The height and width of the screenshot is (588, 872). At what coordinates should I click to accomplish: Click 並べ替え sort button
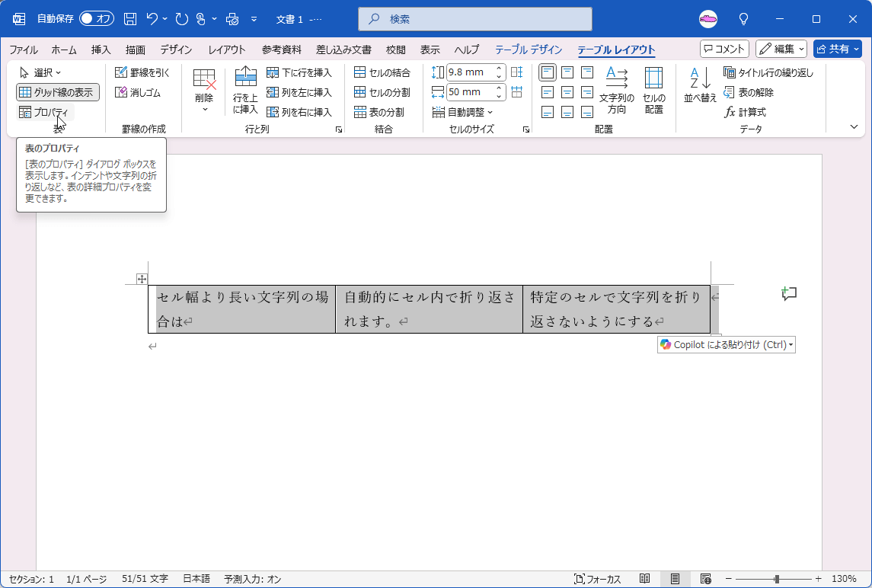coord(700,85)
